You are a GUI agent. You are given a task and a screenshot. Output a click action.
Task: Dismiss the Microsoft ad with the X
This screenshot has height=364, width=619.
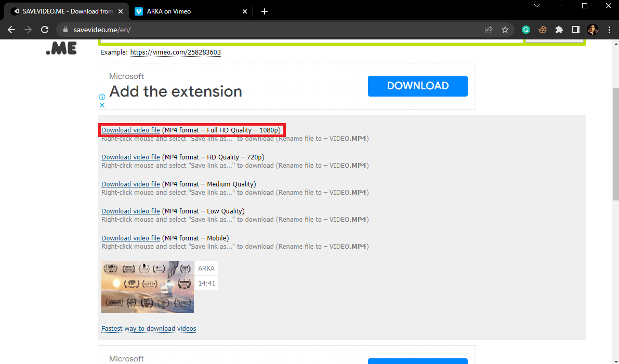(x=102, y=105)
